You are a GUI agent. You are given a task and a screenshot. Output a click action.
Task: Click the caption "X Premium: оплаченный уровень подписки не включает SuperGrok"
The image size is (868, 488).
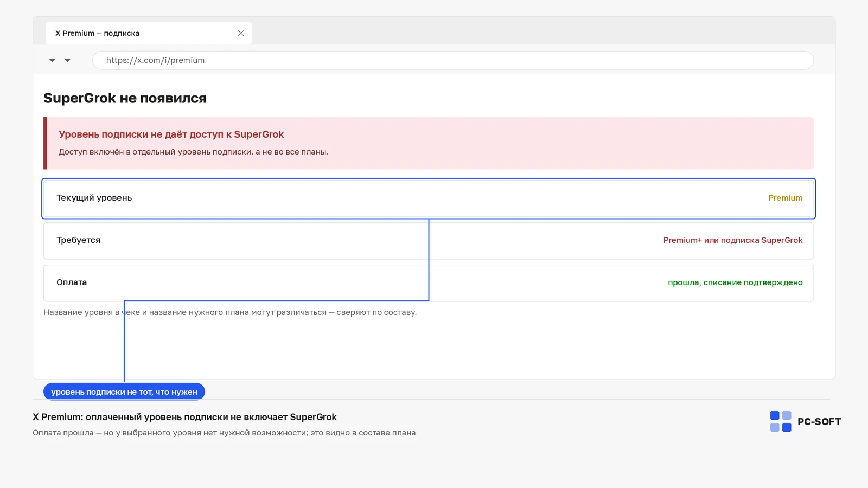click(184, 417)
